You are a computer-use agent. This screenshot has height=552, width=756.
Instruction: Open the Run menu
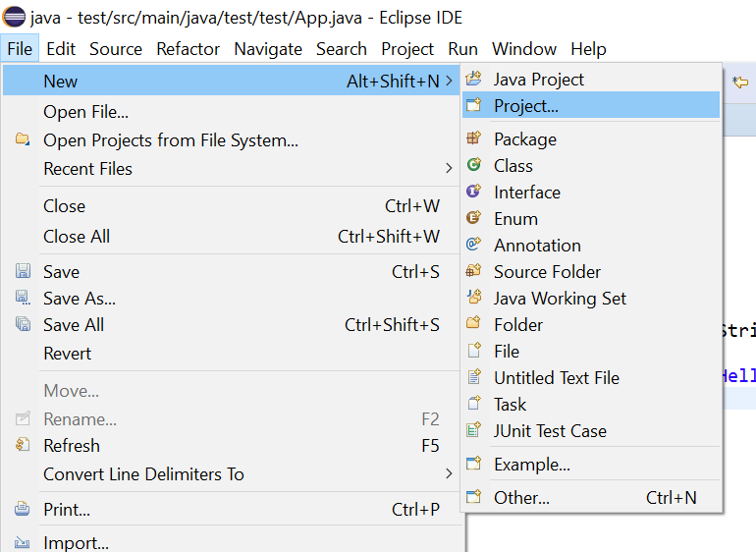point(462,49)
